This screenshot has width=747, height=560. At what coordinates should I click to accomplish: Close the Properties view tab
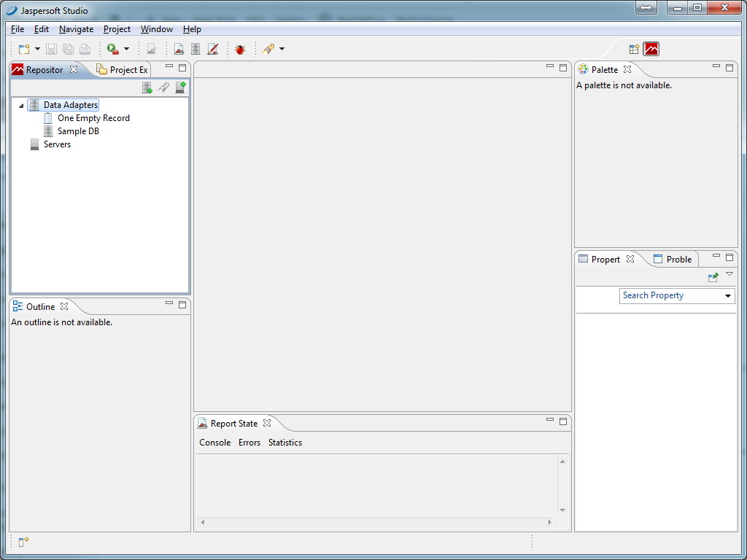coord(630,259)
